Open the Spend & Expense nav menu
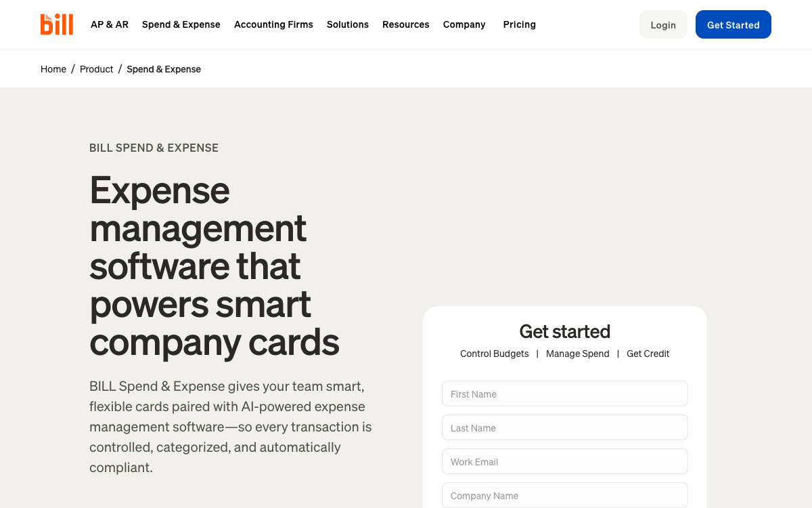The width and height of the screenshot is (812, 508). click(181, 24)
